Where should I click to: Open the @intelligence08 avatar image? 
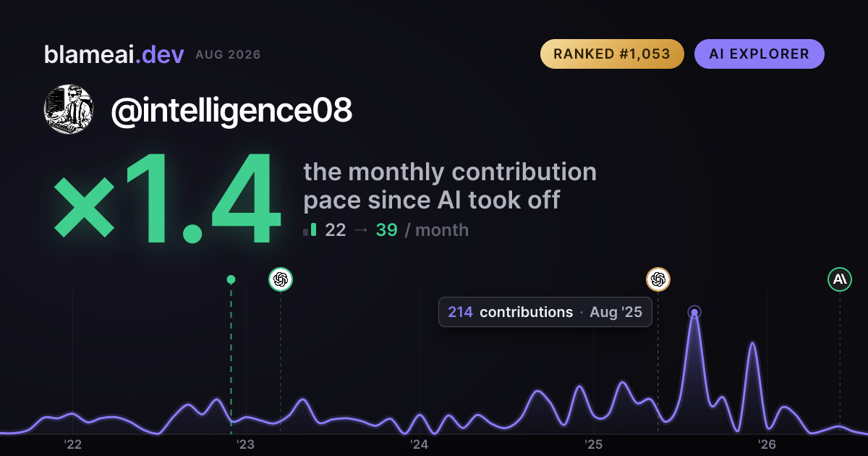pyautogui.click(x=69, y=109)
